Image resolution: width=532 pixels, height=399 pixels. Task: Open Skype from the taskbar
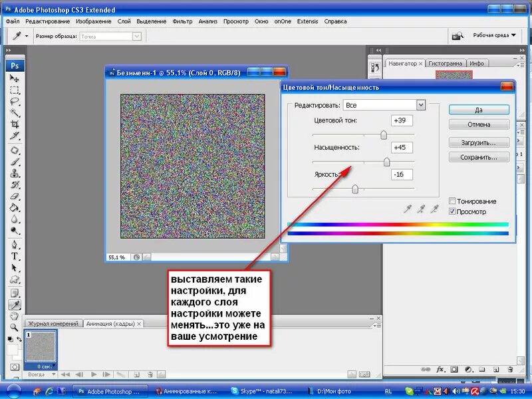[262, 391]
